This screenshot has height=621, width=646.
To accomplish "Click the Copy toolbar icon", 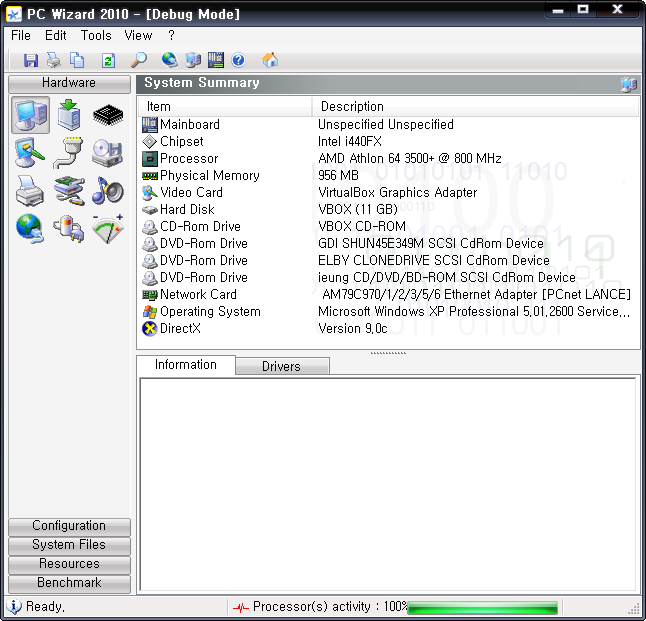I will pyautogui.click(x=77, y=61).
